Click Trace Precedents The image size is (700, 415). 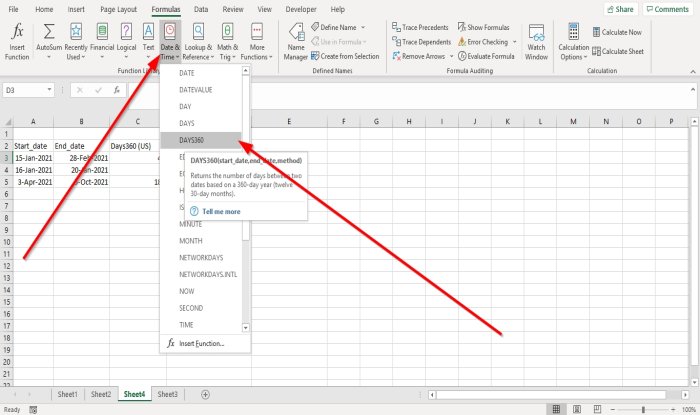pyautogui.click(x=420, y=27)
